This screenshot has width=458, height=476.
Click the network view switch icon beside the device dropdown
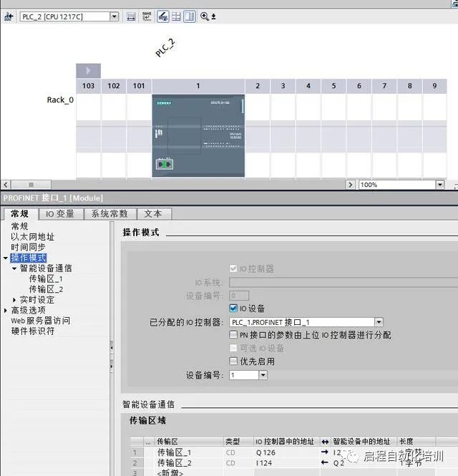click(9, 16)
